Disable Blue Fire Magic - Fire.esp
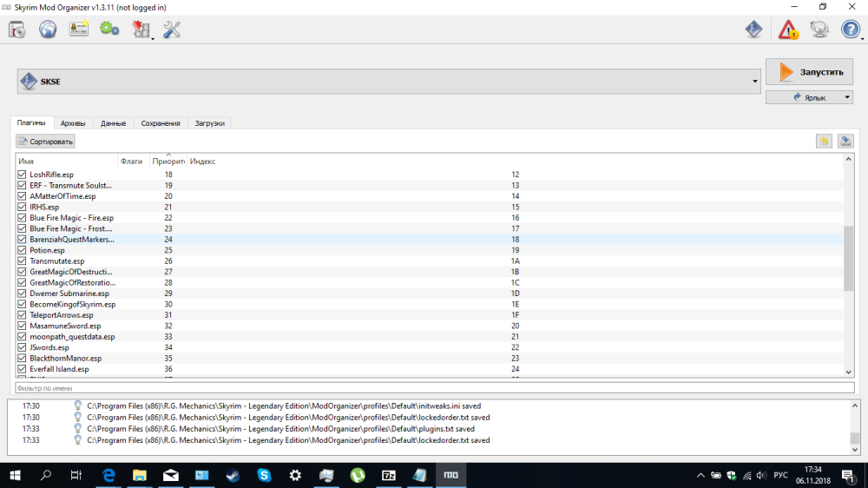The width and height of the screenshot is (868, 488). (22, 218)
